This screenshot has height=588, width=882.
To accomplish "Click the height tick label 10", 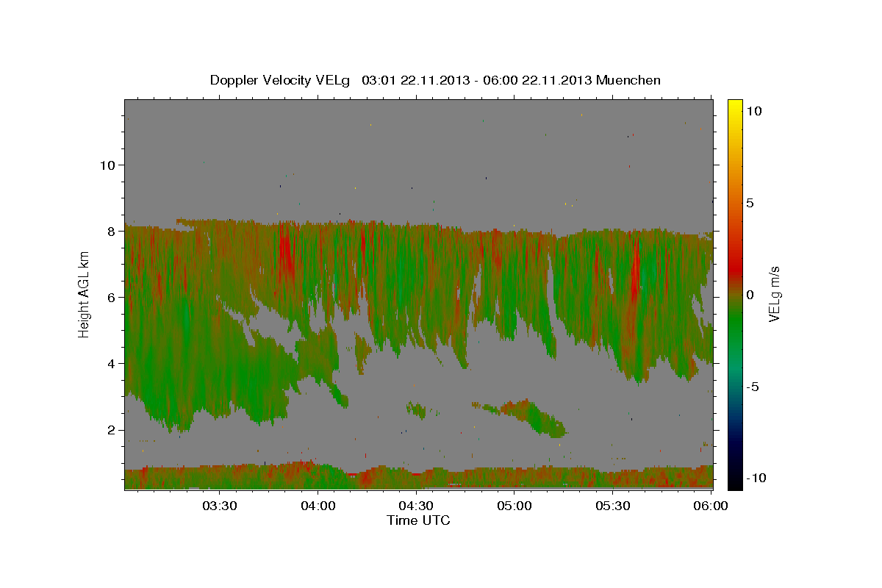I will coord(107,165).
